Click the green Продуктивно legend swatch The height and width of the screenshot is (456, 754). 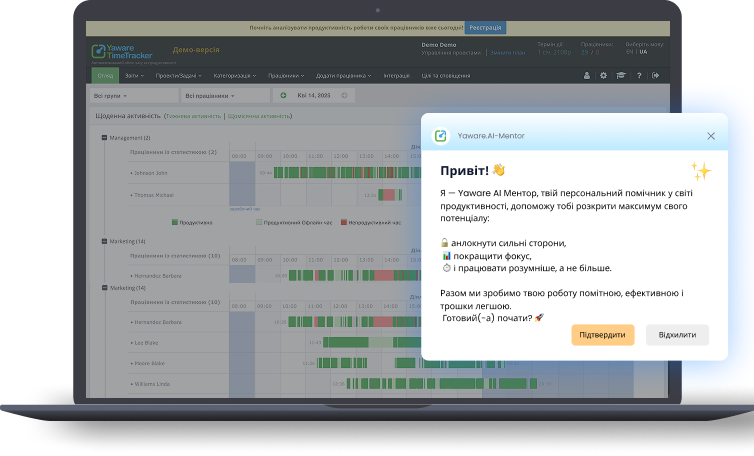[x=175, y=222]
